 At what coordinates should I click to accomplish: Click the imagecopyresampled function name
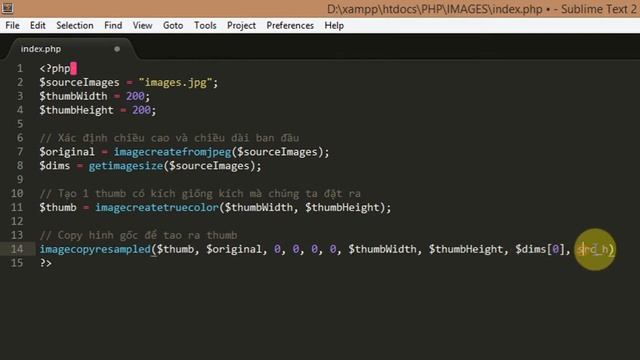(x=95, y=249)
